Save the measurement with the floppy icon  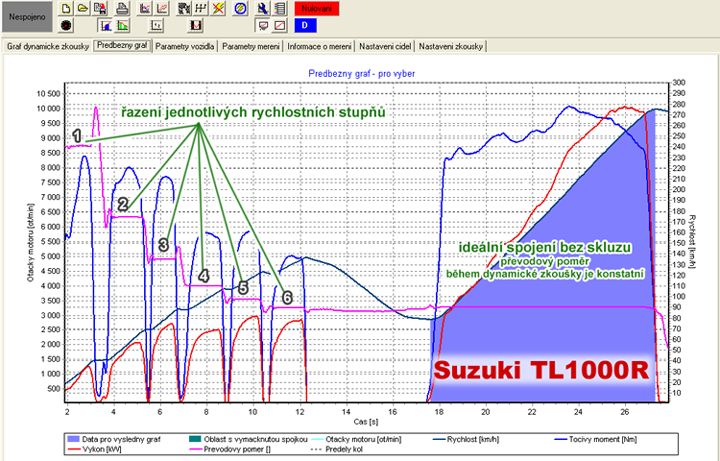[x=100, y=8]
